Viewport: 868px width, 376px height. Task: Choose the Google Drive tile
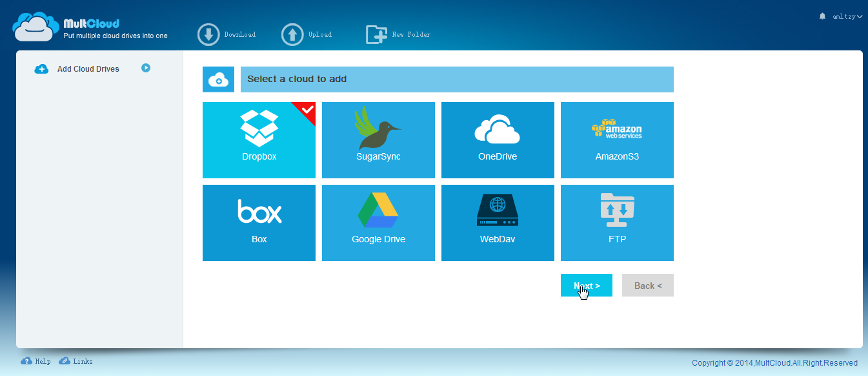(x=378, y=223)
